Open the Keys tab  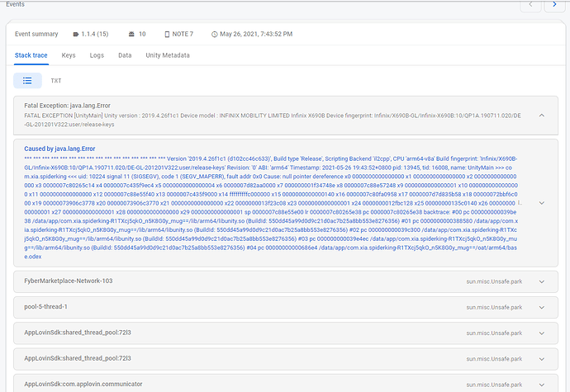(69, 55)
